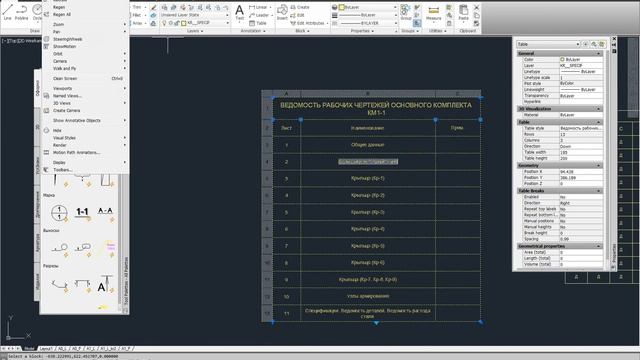Click the bottom center table stretch grip triangle
This screenshot has height=360, width=640.
376,323
